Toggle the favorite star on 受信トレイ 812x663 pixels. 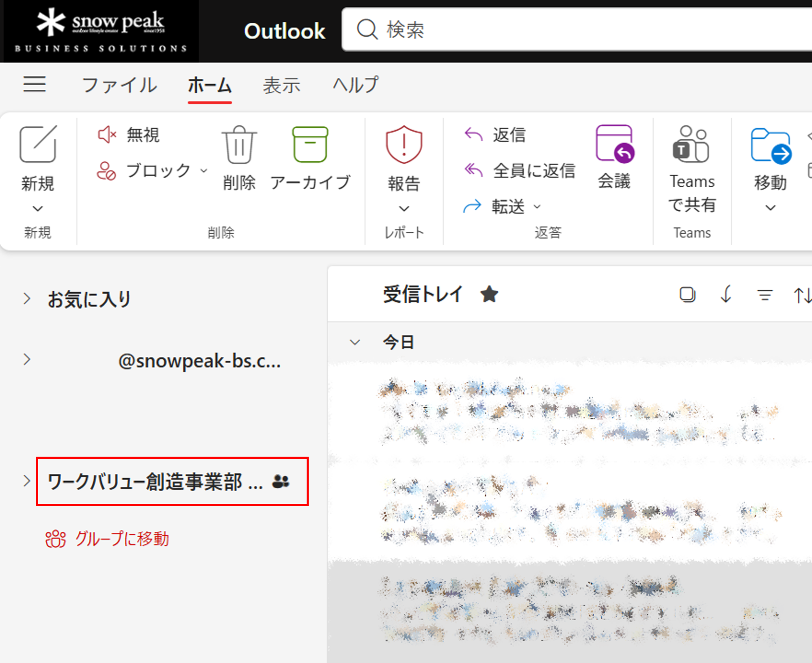coord(489,294)
